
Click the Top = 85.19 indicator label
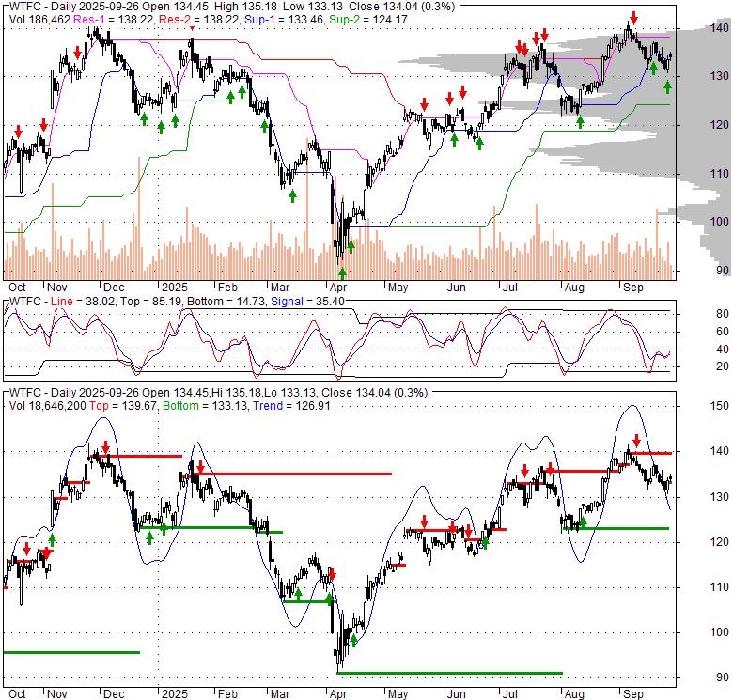point(150,302)
